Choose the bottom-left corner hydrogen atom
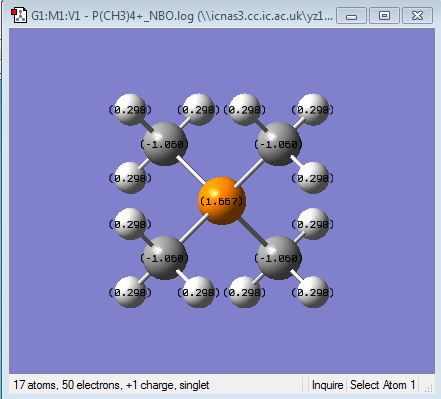This screenshot has height=399, width=441. [x=130, y=292]
